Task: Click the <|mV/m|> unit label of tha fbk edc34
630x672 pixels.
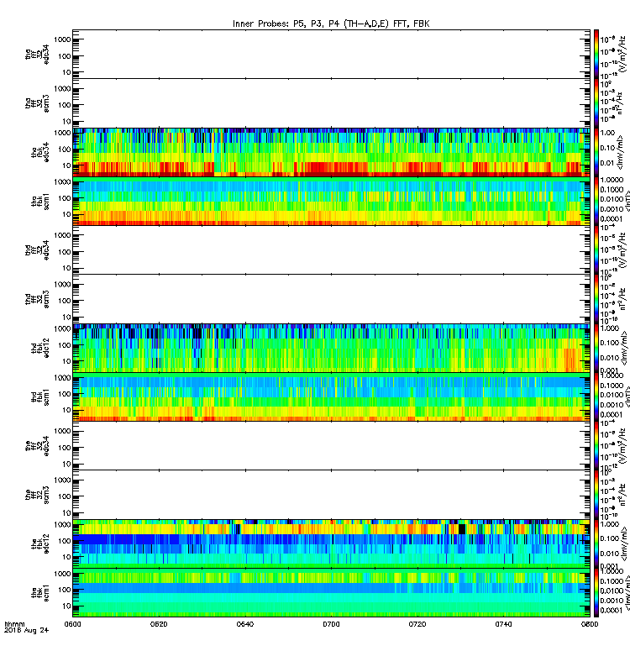Action: (x=621, y=152)
